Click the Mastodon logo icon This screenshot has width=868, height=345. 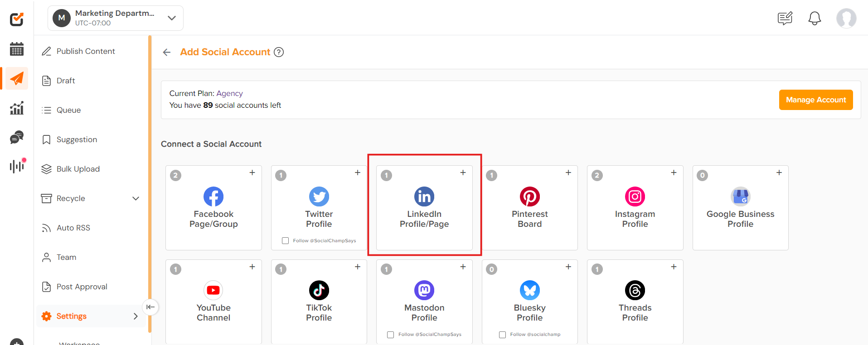[x=424, y=290]
